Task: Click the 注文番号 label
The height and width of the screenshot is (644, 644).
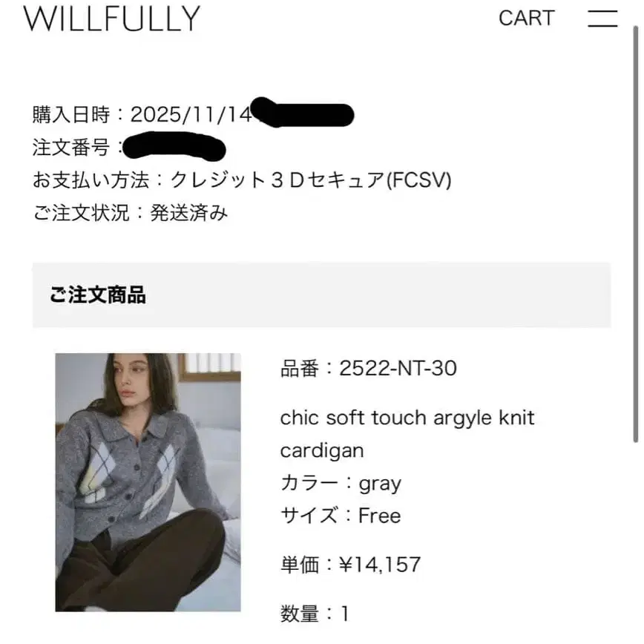Action: [x=71, y=148]
